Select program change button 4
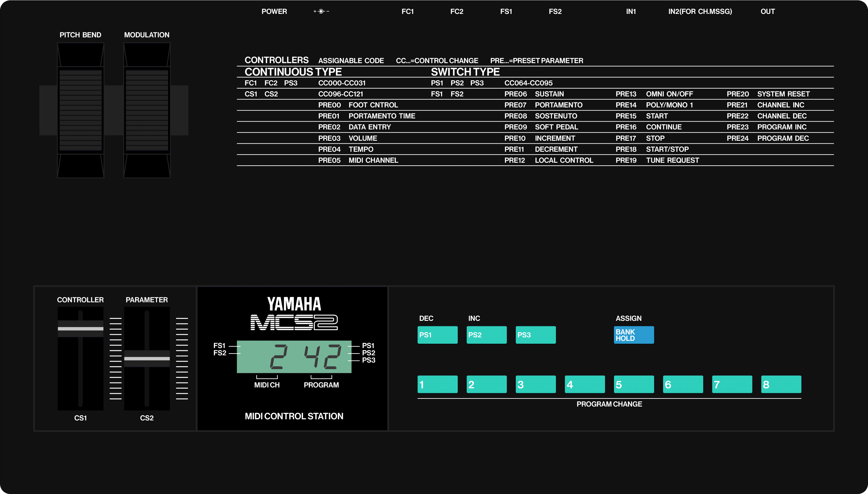 click(x=585, y=384)
